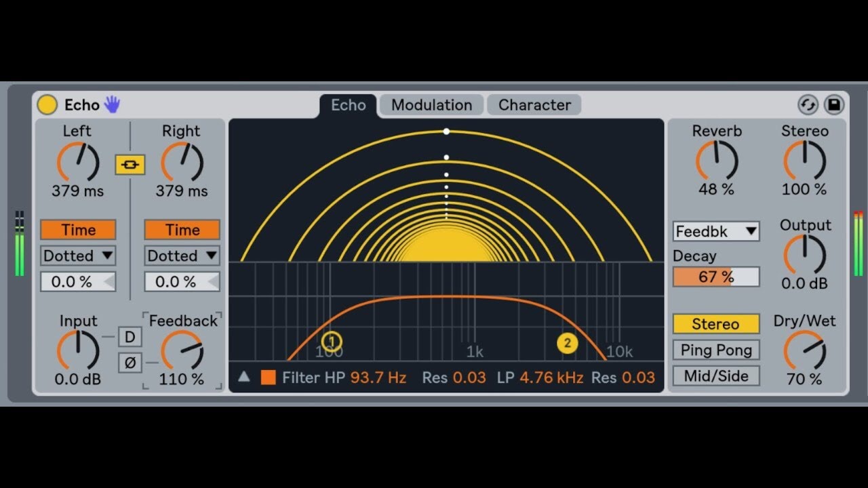868x488 pixels.
Task: Click the Stereo 100 % value
Action: pyautogui.click(x=805, y=189)
